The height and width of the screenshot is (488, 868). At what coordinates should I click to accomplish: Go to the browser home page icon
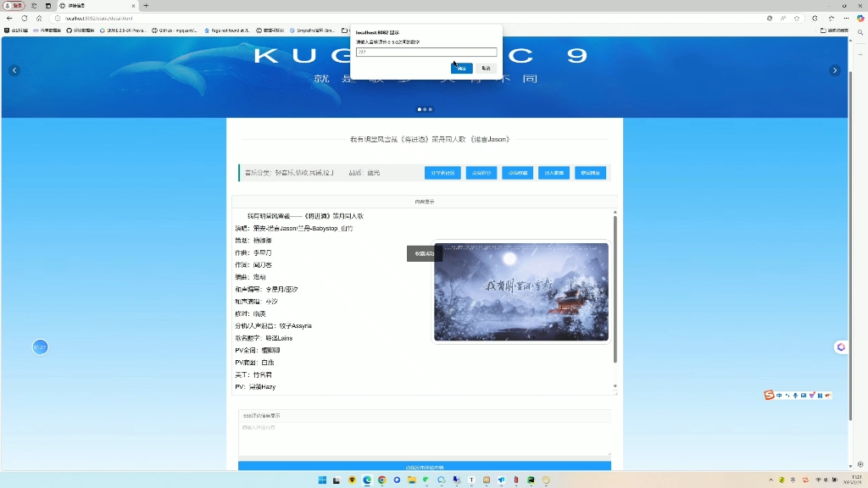point(39,19)
